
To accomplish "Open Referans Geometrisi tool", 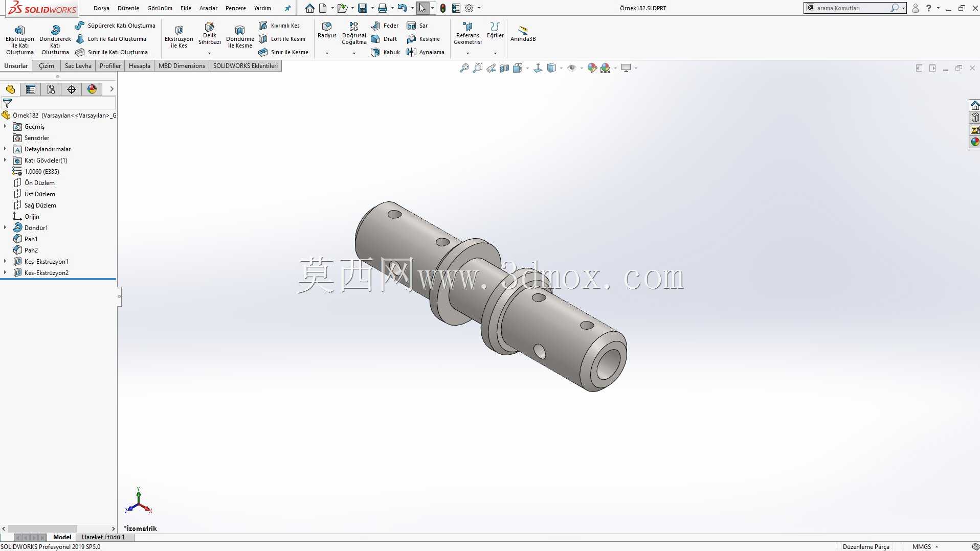I will 467,34.
